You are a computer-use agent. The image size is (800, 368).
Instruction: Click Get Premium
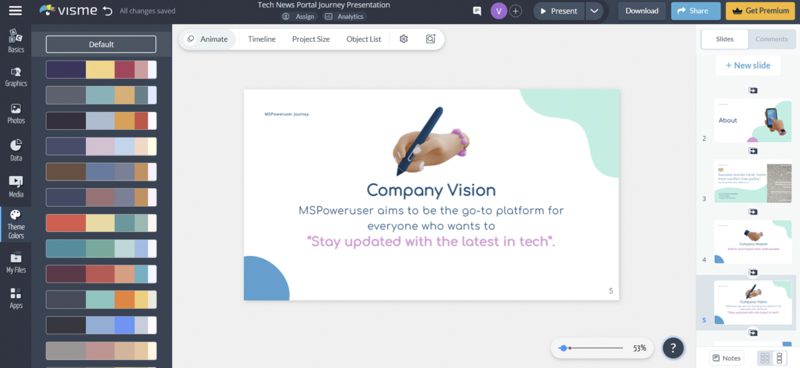pos(760,11)
